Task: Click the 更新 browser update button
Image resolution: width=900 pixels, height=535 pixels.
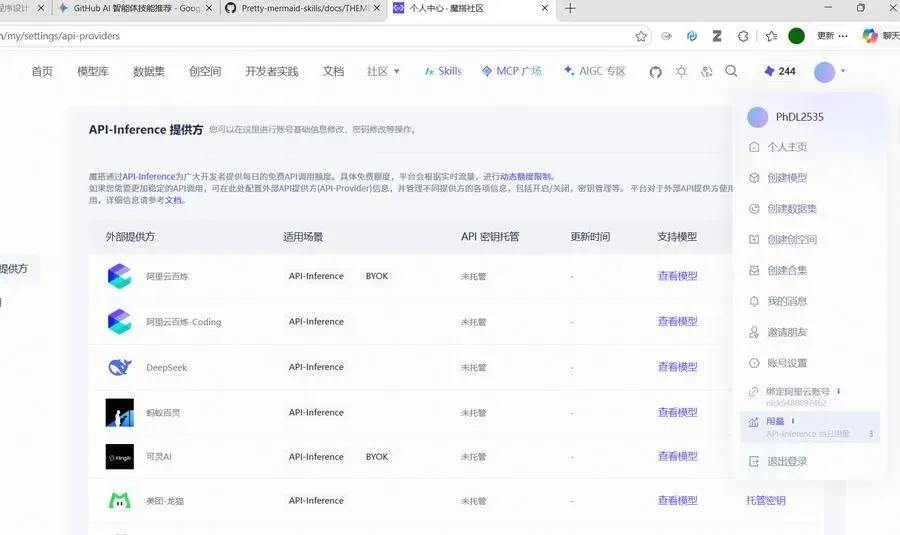Action: (832, 36)
